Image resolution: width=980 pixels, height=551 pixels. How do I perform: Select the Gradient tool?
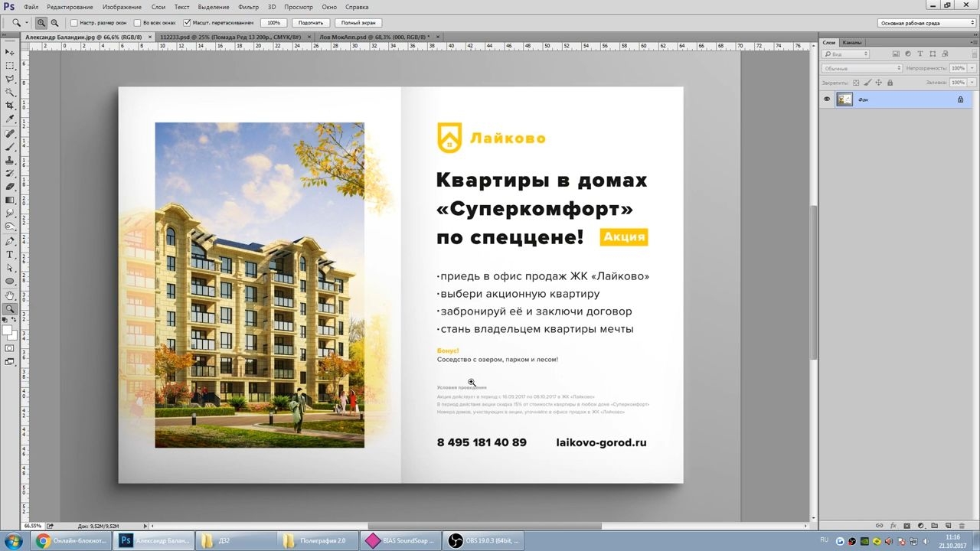click(10, 201)
